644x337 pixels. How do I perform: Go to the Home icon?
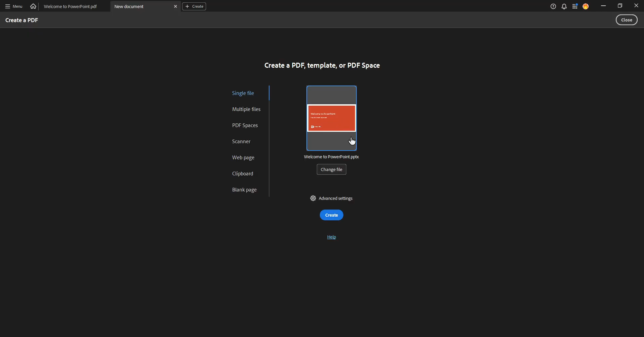coord(33,6)
